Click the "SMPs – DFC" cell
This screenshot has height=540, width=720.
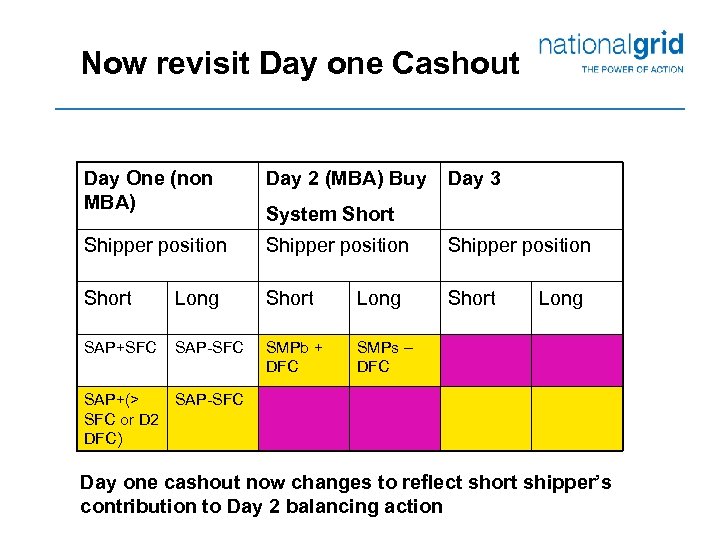point(394,357)
